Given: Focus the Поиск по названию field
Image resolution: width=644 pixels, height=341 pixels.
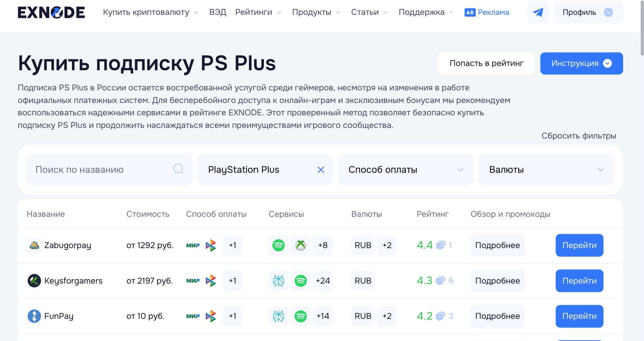Looking at the screenshot, I should point(101,170).
